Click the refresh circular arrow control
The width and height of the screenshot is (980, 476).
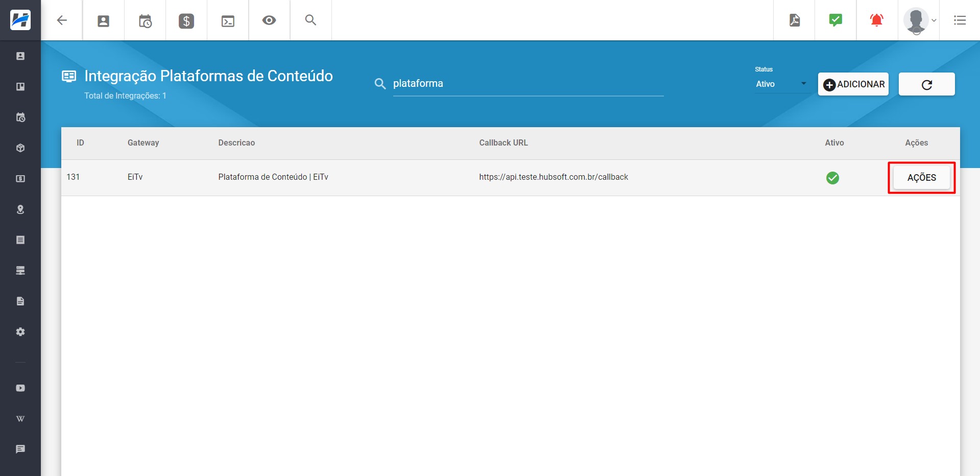pyautogui.click(x=926, y=84)
